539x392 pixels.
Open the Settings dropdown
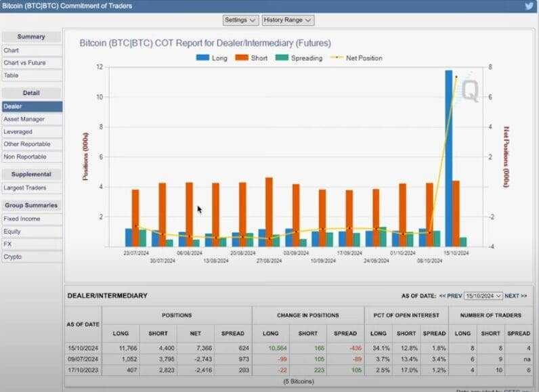240,20
